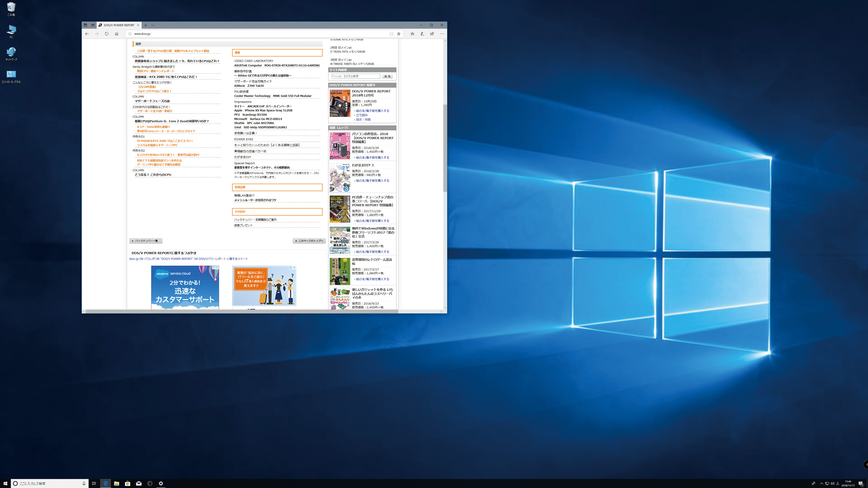
Task: Open the volume control in system tray
Action: coord(832,484)
